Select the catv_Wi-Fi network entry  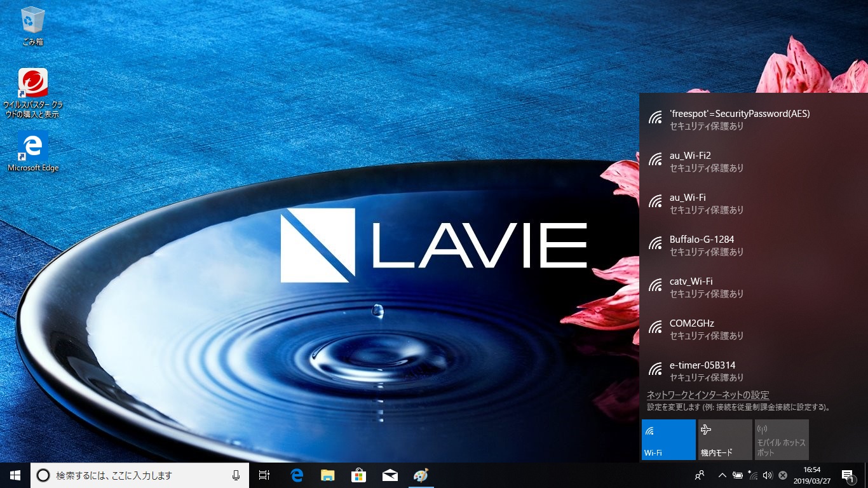coord(754,287)
